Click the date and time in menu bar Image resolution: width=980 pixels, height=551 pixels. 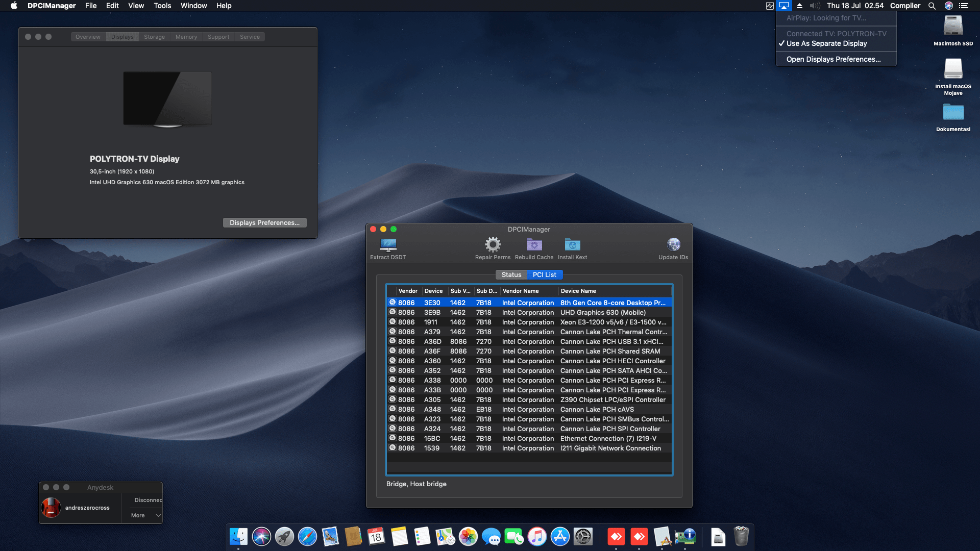pos(855,6)
